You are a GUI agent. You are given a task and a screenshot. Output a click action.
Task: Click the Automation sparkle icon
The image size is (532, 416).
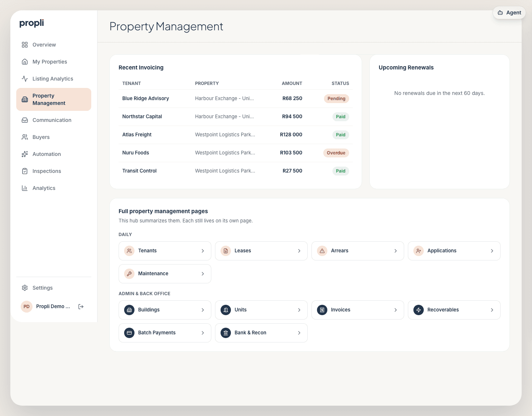pyautogui.click(x=25, y=154)
